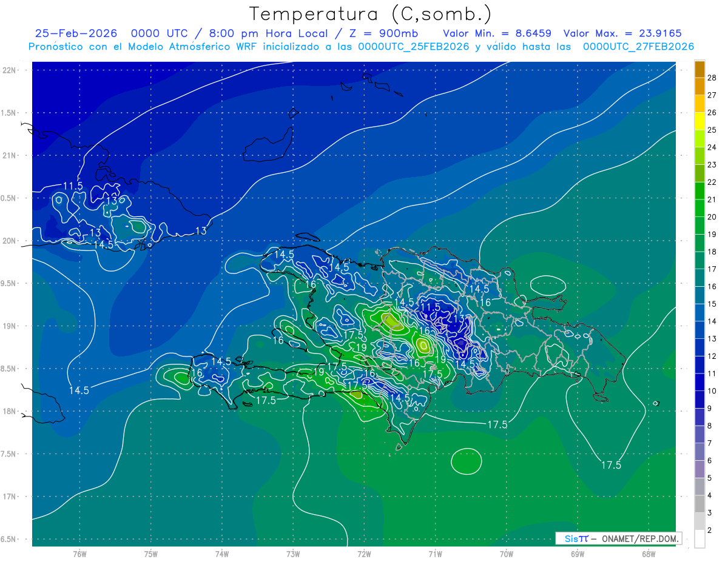Click the 68W longitude axis label

[648, 554]
